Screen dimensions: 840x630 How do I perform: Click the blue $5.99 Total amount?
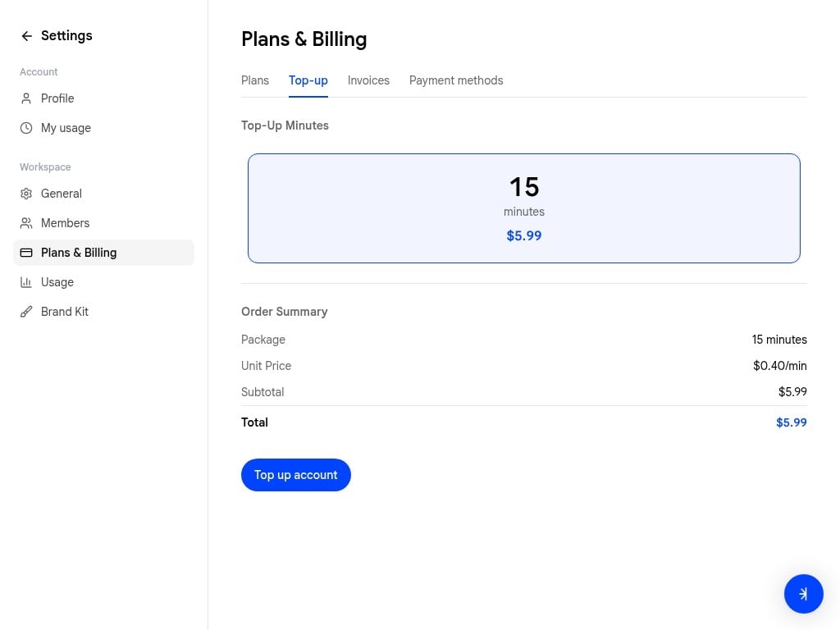coord(792,422)
